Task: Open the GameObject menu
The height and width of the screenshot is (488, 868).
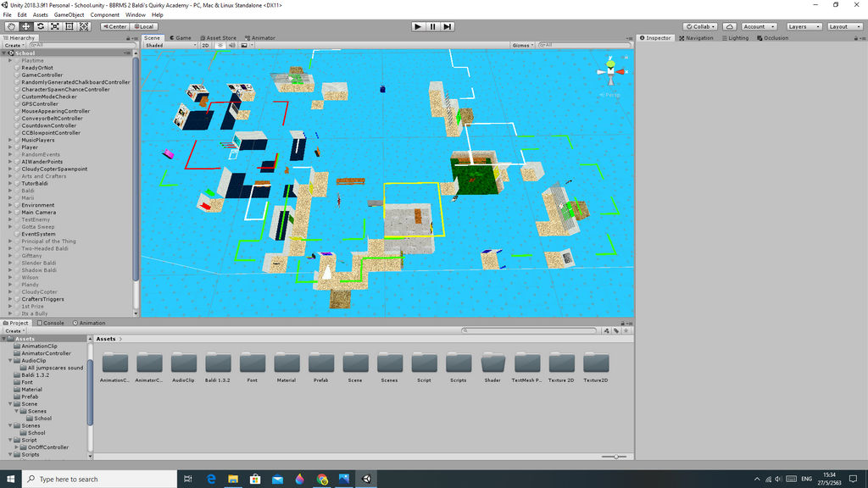Action: (x=69, y=15)
